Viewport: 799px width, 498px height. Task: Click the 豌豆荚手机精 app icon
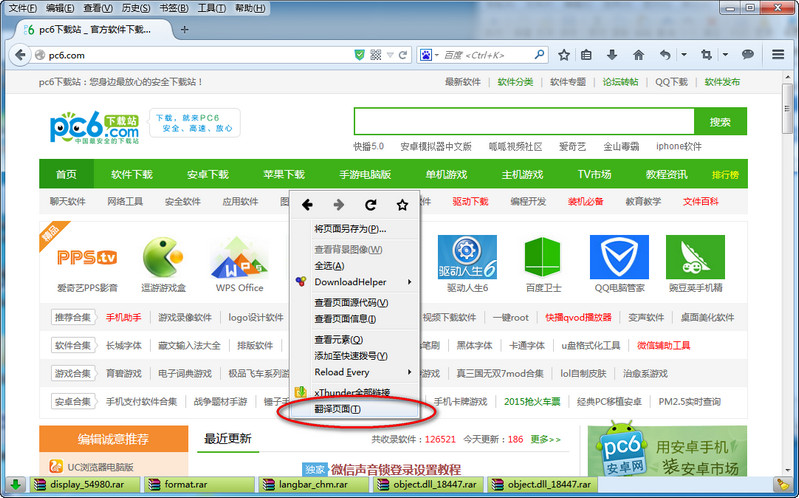[695, 257]
